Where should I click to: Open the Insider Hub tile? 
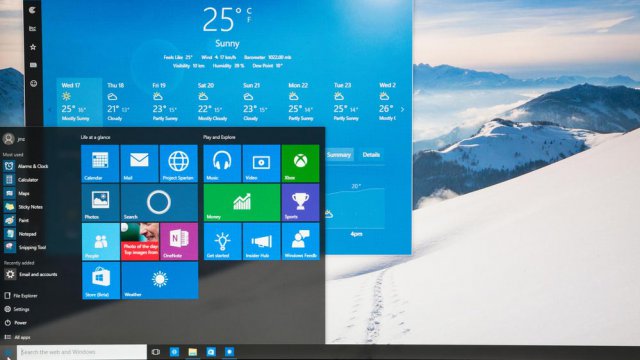point(261,242)
